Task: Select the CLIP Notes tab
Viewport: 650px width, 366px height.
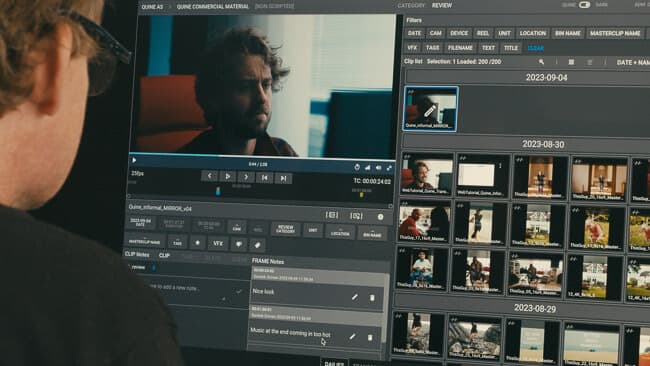Action: pos(137,255)
